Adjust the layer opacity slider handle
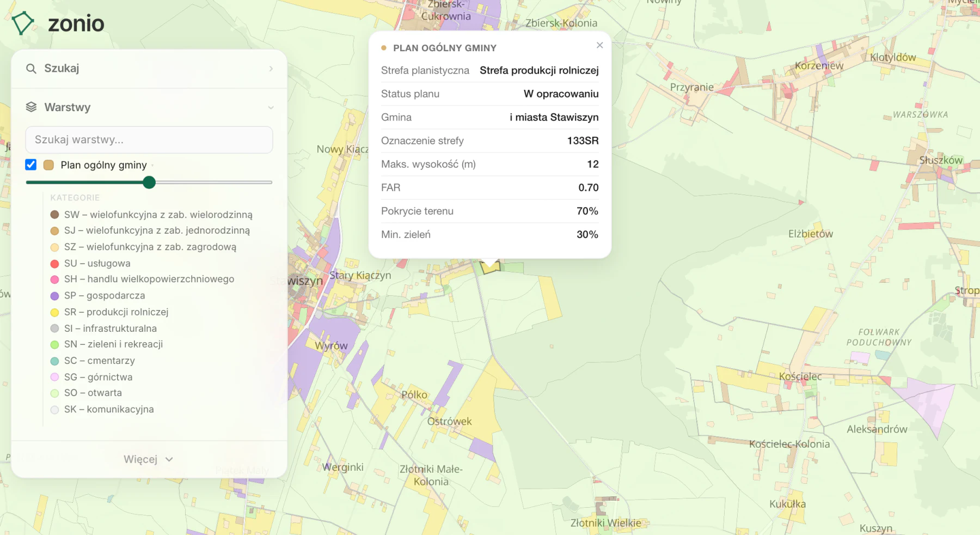Image resolution: width=980 pixels, height=535 pixels. click(x=149, y=183)
